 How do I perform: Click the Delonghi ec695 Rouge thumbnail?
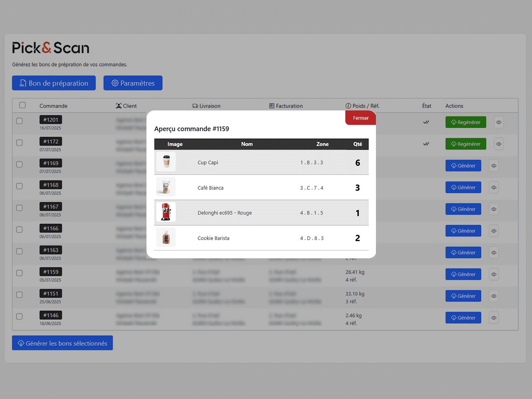166,212
